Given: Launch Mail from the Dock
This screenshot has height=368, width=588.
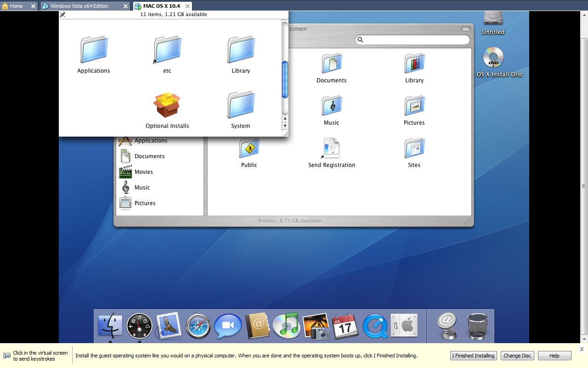Looking at the screenshot, I should click(x=169, y=326).
